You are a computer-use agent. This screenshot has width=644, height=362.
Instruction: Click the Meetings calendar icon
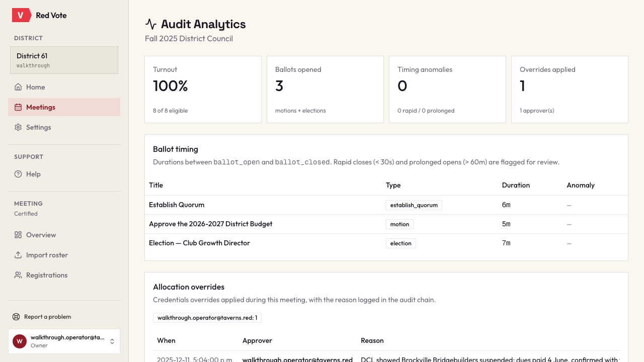click(x=18, y=107)
